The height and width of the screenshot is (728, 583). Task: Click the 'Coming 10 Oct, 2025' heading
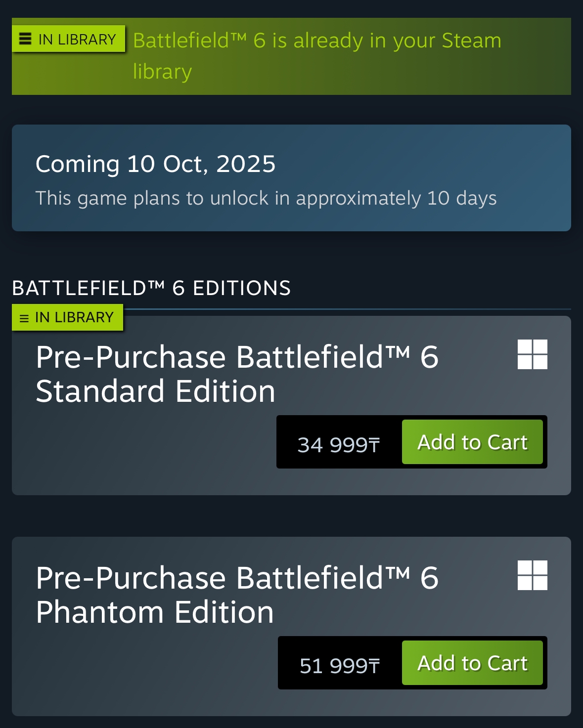155,164
